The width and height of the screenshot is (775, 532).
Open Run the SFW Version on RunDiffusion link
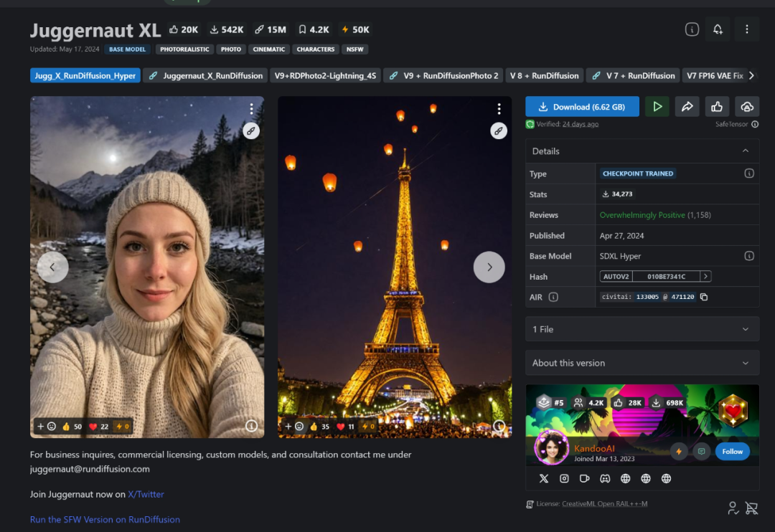[x=105, y=519]
